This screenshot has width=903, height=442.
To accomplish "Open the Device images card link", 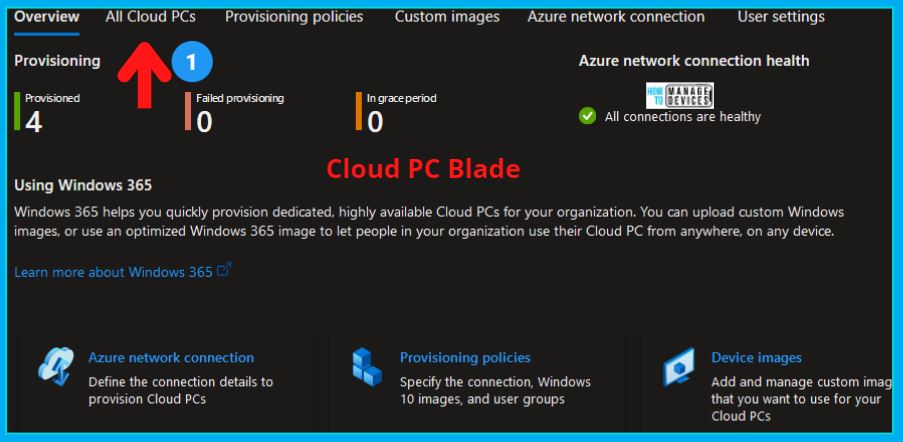I will (x=756, y=357).
